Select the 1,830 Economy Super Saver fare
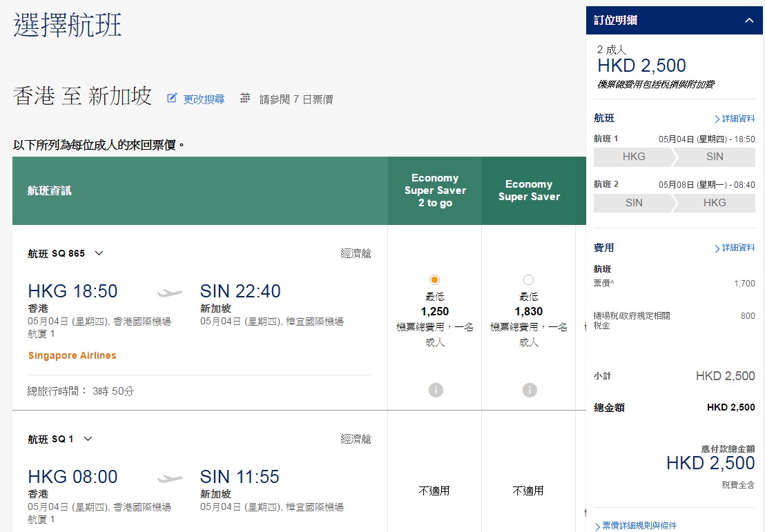The width and height of the screenshot is (765, 532). click(x=528, y=279)
